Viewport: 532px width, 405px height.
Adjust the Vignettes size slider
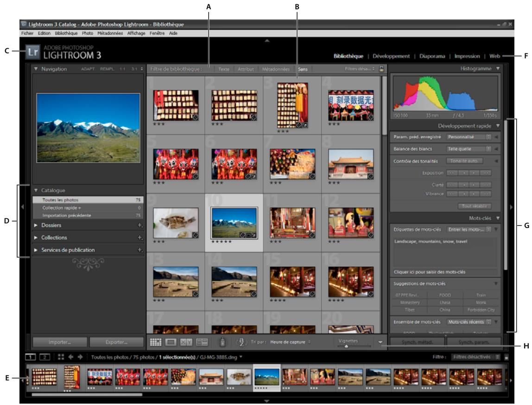[354, 346]
